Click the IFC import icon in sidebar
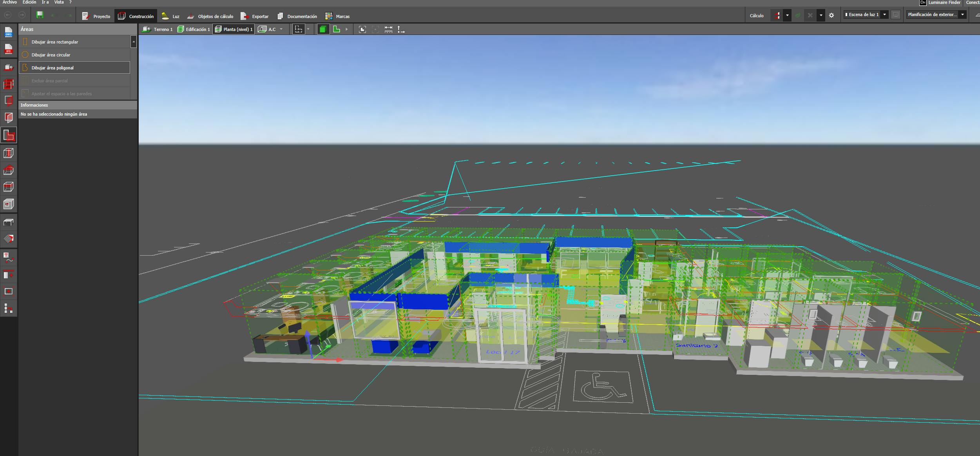Image resolution: width=980 pixels, height=456 pixels. (9, 49)
